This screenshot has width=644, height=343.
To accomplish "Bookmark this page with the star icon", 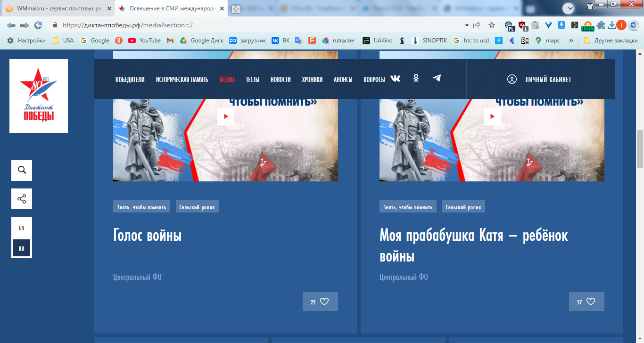I will point(492,25).
